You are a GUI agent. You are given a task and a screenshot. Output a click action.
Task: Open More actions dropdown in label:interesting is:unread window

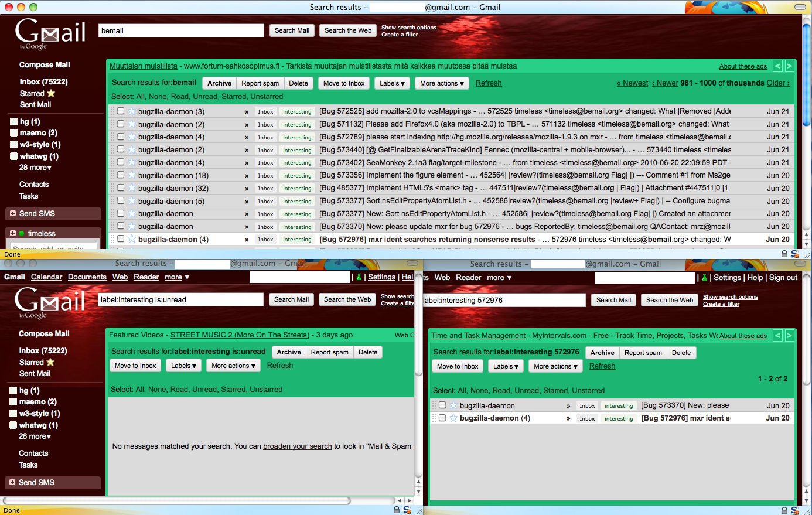click(234, 366)
